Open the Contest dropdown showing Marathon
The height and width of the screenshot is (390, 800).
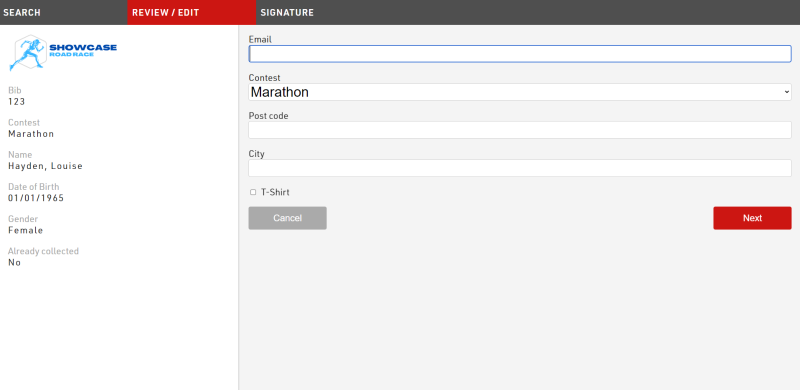coord(520,92)
